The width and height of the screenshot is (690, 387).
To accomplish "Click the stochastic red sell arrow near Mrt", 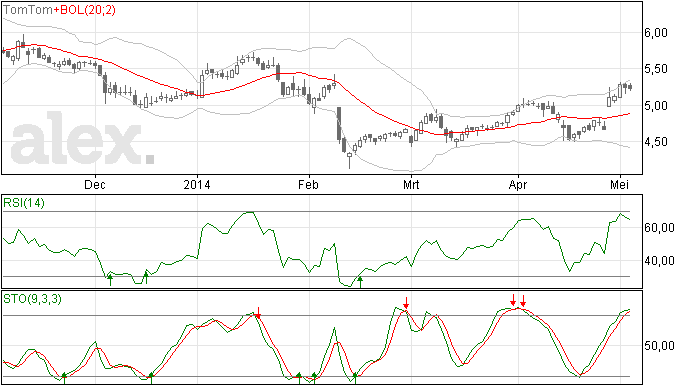I will [x=406, y=302].
